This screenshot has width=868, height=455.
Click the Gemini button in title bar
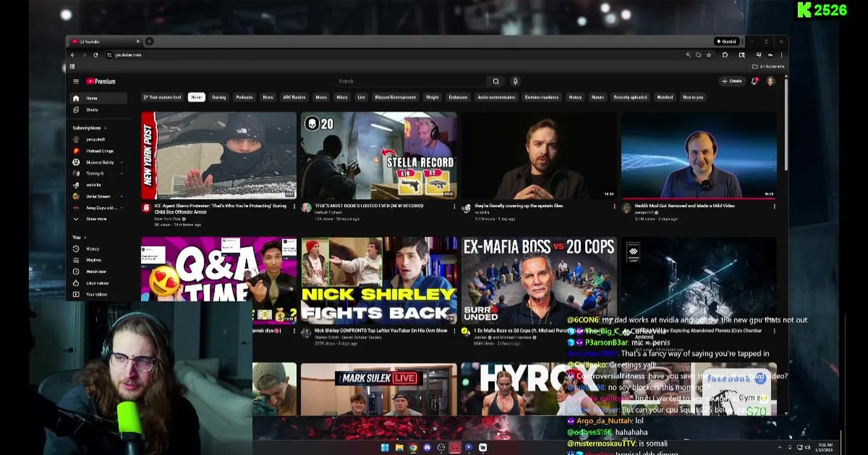tap(726, 42)
